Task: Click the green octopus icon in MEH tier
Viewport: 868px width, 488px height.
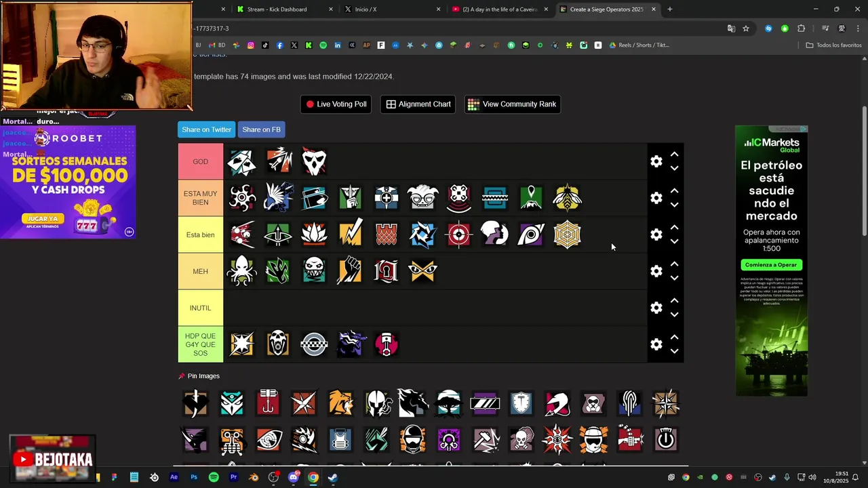Action: 242,271
